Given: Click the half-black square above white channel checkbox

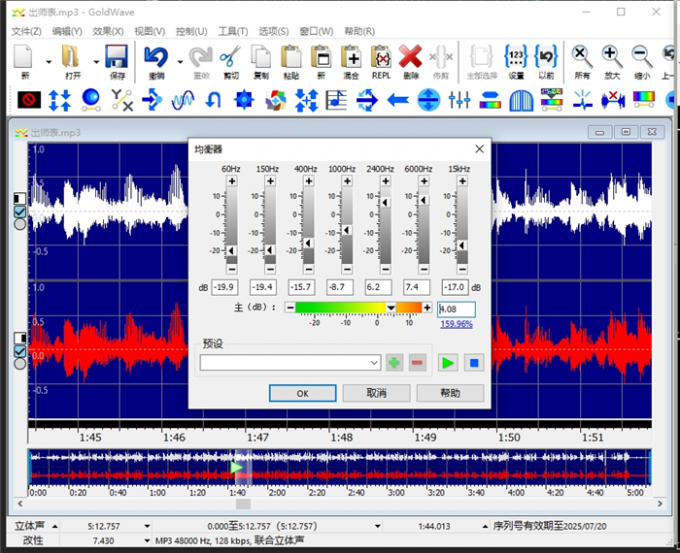Looking at the screenshot, I should (x=20, y=199).
